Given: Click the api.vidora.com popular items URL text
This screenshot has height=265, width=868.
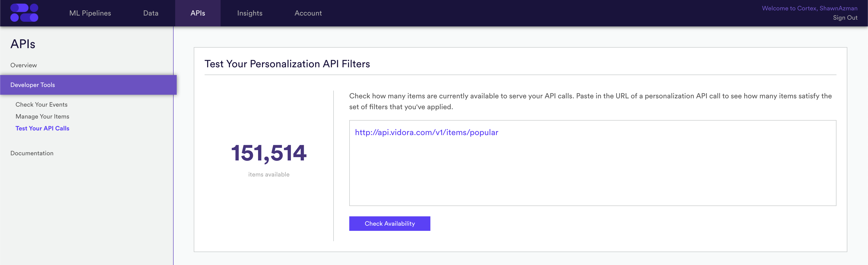Looking at the screenshot, I should (x=426, y=132).
